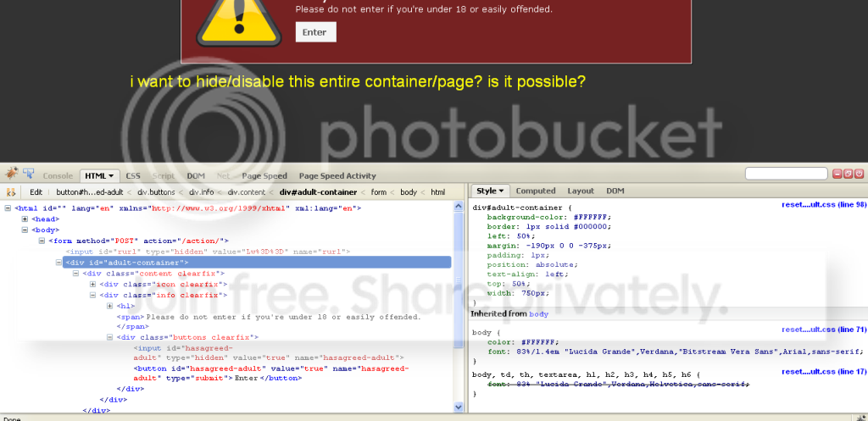868x421 pixels.
Task: Click the HTML tree scrollbar up arrow
Action: [459, 207]
